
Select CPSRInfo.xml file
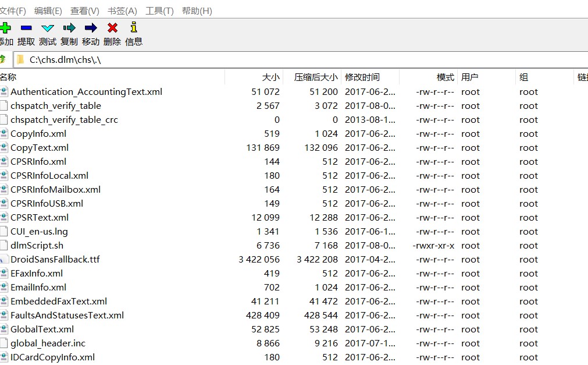(x=38, y=161)
